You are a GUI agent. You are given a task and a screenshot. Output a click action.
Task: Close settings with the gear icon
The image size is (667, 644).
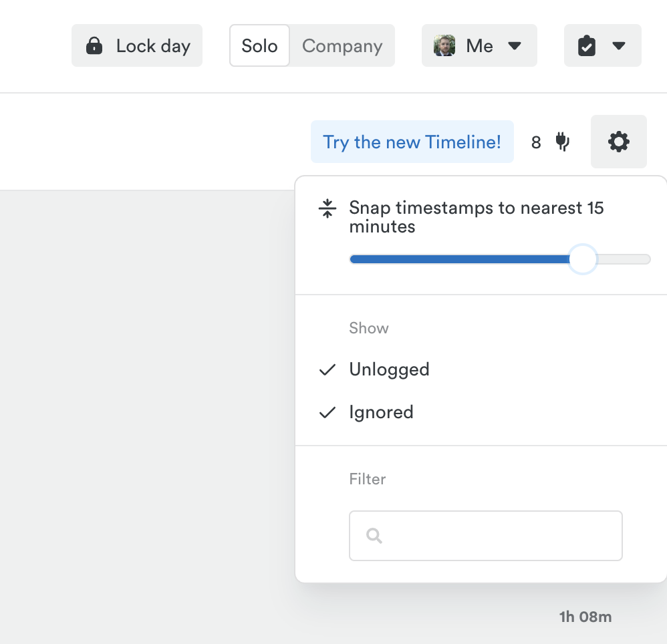pos(618,142)
